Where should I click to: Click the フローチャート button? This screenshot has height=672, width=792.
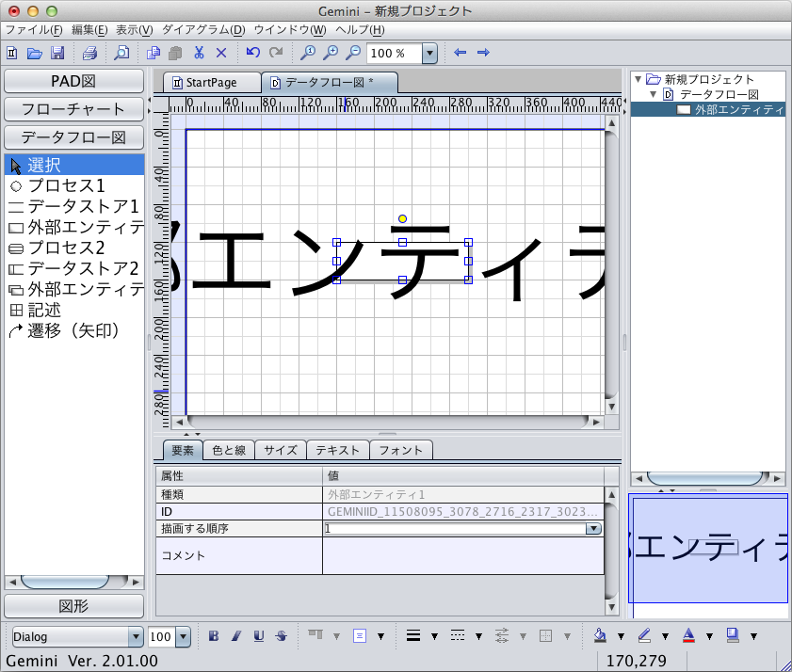click(x=73, y=109)
